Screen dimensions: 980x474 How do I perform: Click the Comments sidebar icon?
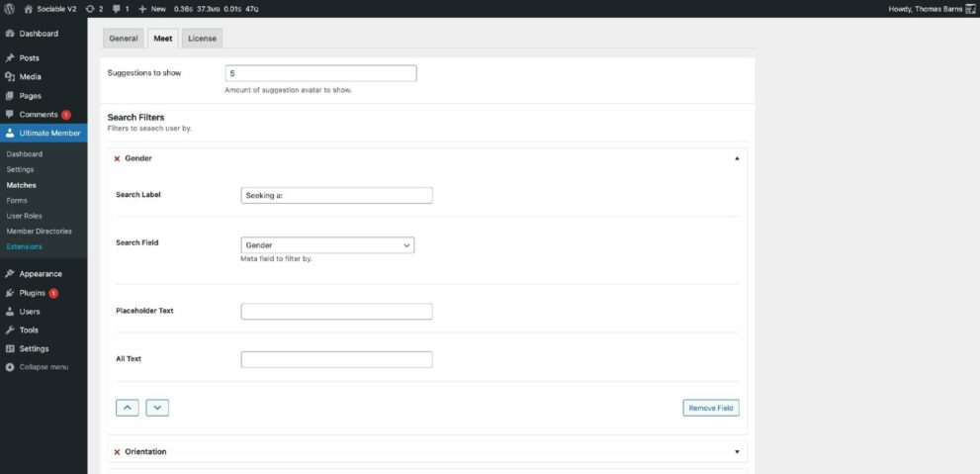[9, 115]
